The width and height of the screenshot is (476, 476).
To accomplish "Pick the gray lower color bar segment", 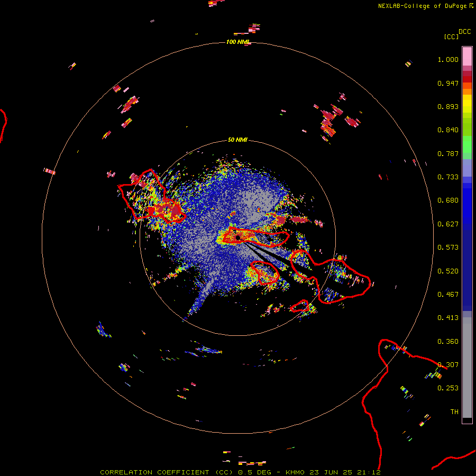I will pos(467,368).
